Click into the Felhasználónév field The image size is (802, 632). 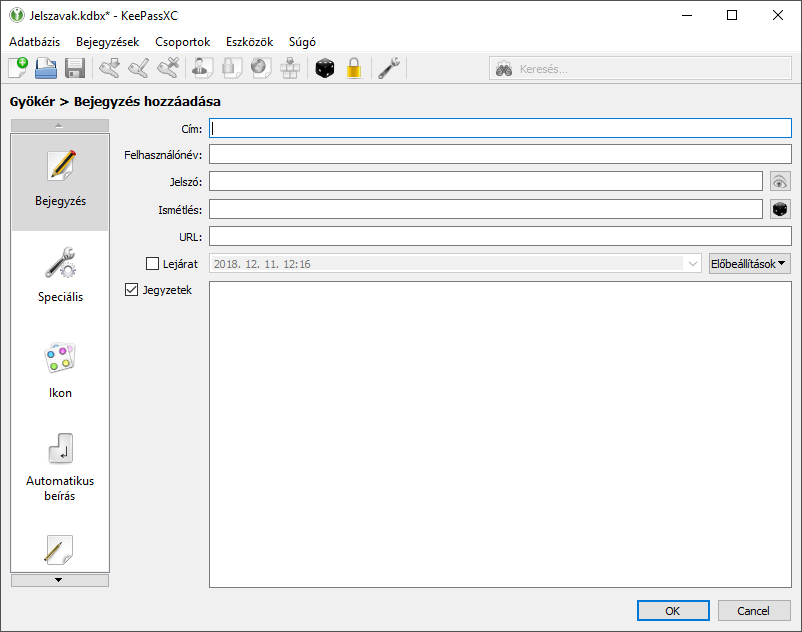[500, 154]
